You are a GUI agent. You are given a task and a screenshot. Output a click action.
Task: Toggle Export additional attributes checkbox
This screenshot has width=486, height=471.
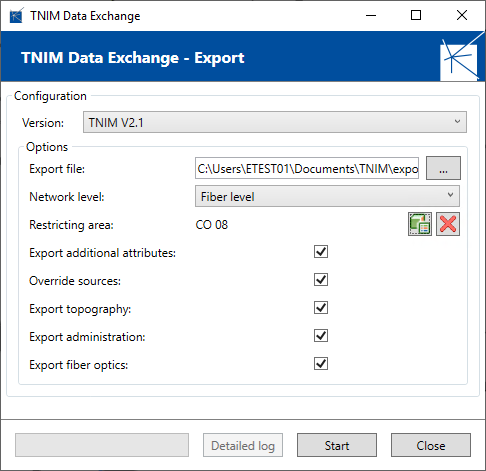[321, 252]
